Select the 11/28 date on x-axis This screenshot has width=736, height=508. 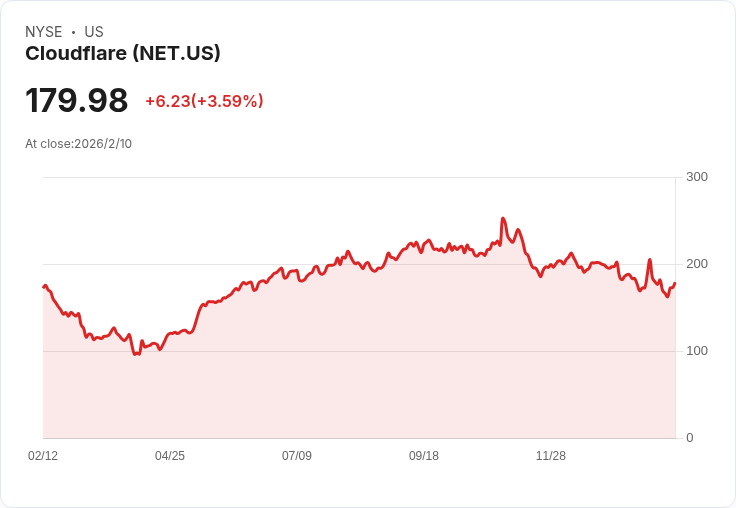(551, 456)
